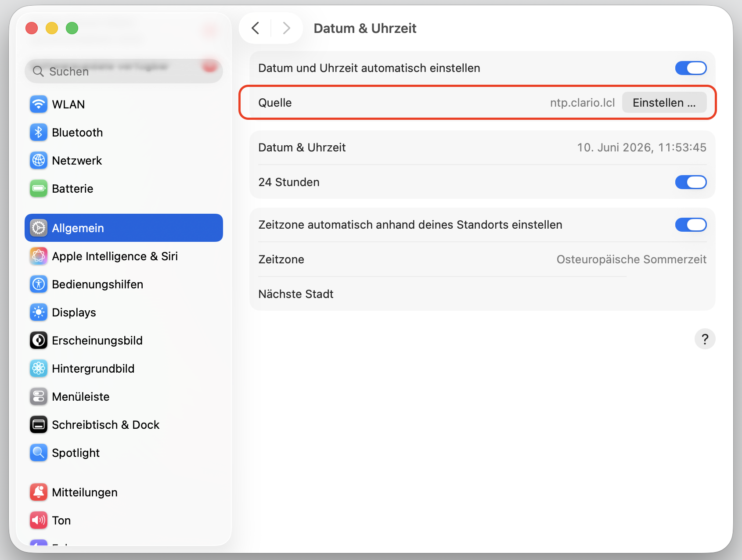Click the Netzwerk globe icon
Screen dimensions: 742x560
pyautogui.click(x=39, y=161)
